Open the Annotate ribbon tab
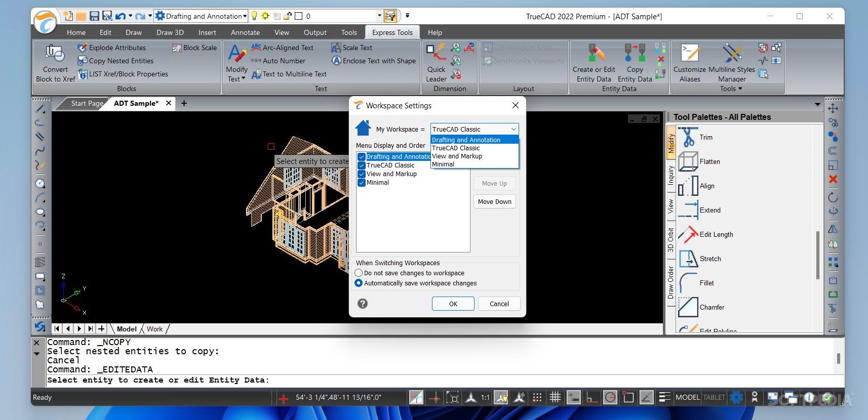 pos(245,32)
